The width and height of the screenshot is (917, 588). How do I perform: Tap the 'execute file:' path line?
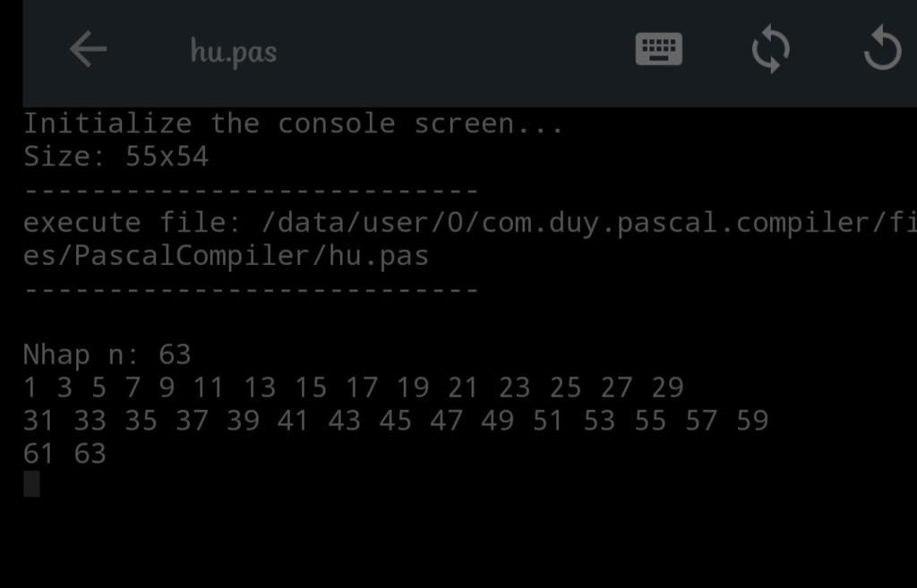(x=466, y=223)
